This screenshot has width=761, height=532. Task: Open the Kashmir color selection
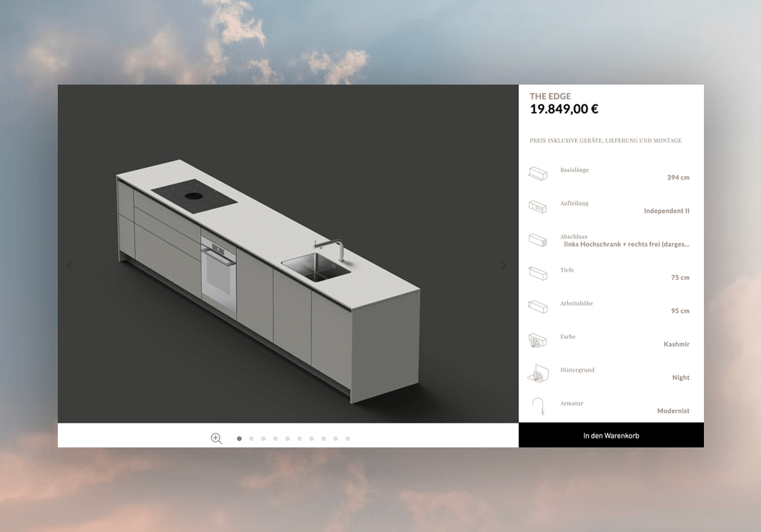pos(676,345)
